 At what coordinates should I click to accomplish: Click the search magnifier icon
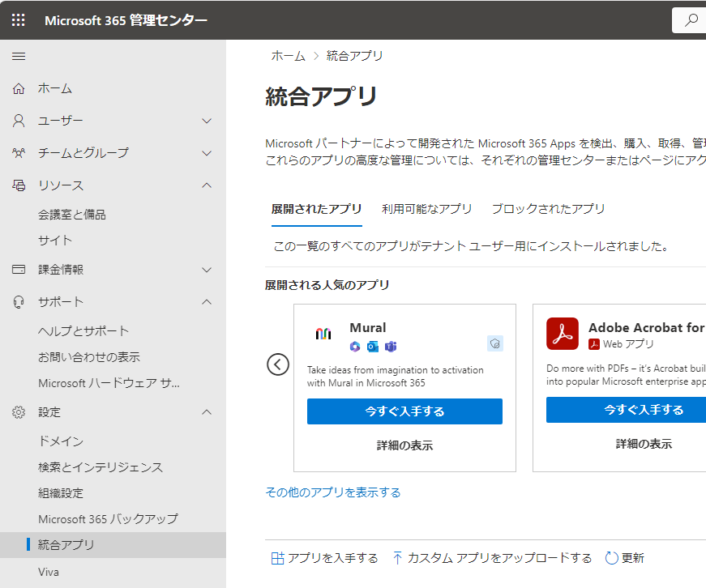(x=691, y=20)
